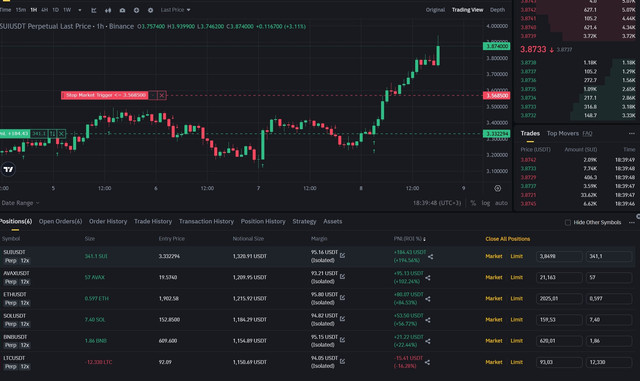Click go-to-realtime circle icon near time axis

click(x=498, y=188)
